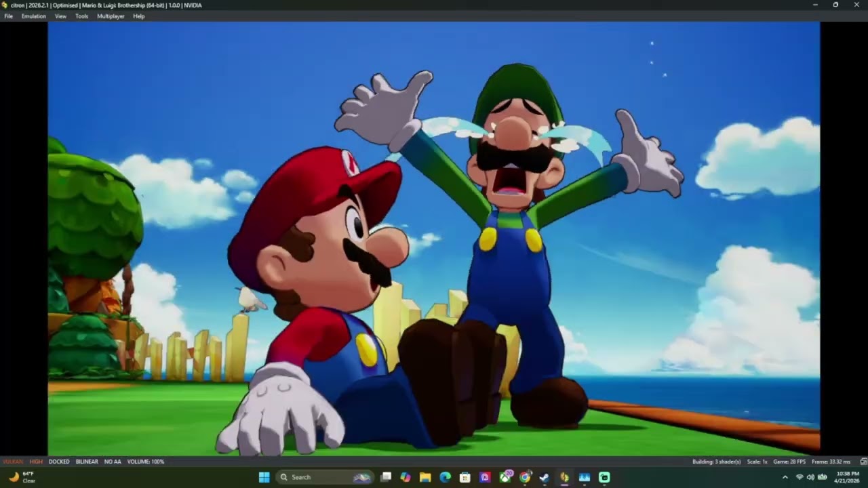This screenshot has height=488, width=868.
Task: Open Copilot from the taskbar
Action: (406, 477)
